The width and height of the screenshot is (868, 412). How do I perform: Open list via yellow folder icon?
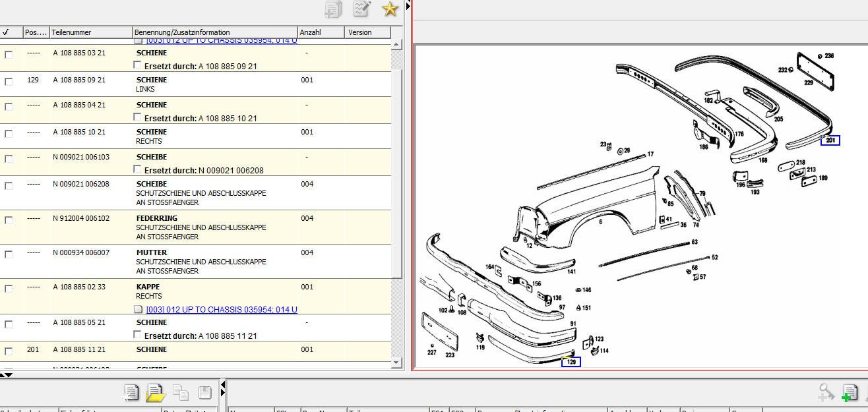click(155, 393)
